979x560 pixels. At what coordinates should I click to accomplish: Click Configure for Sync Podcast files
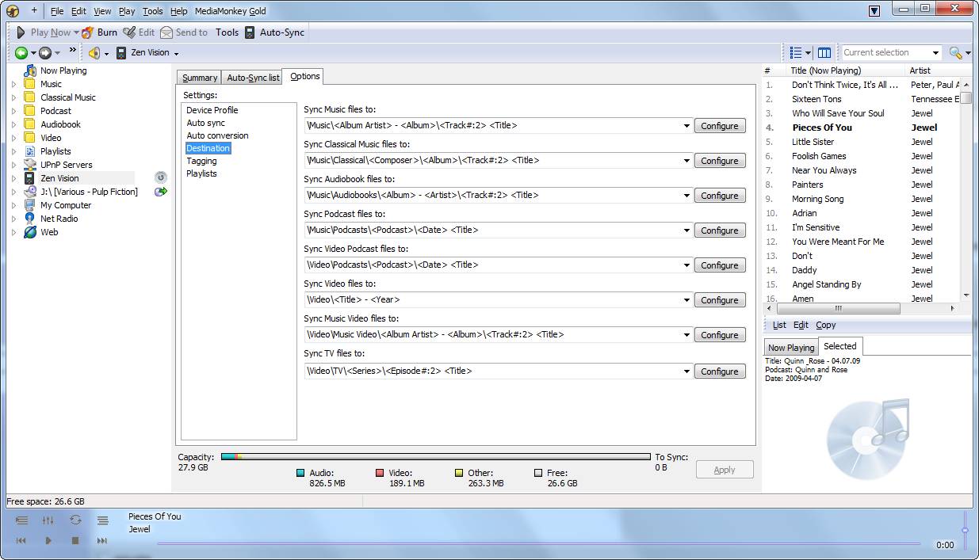pyautogui.click(x=720, y=230)
